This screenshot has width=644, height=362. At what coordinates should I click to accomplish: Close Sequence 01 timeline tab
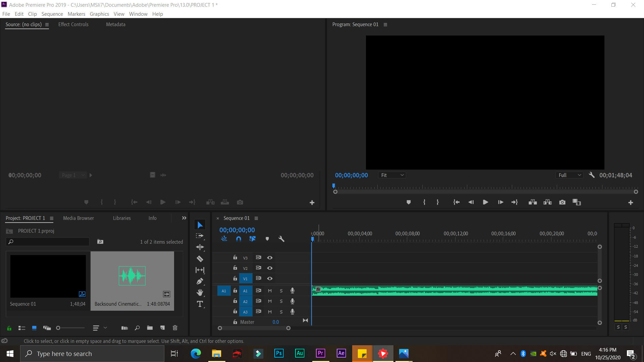[218, 219]
